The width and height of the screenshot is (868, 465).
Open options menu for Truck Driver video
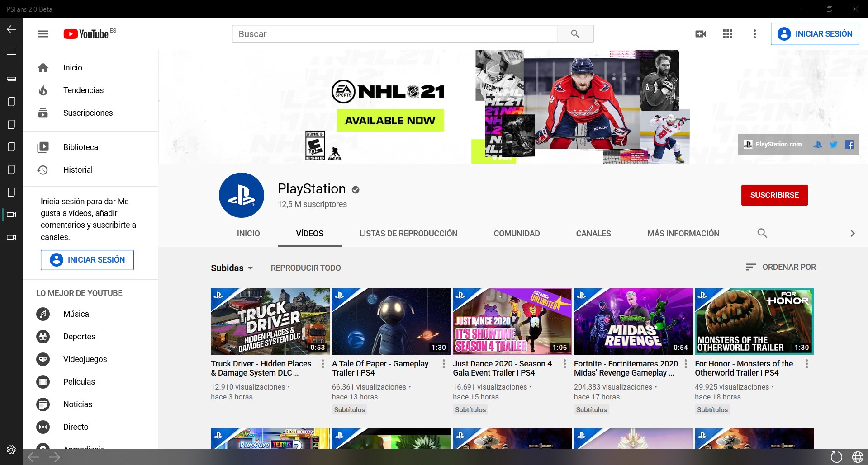coord(323,364)
